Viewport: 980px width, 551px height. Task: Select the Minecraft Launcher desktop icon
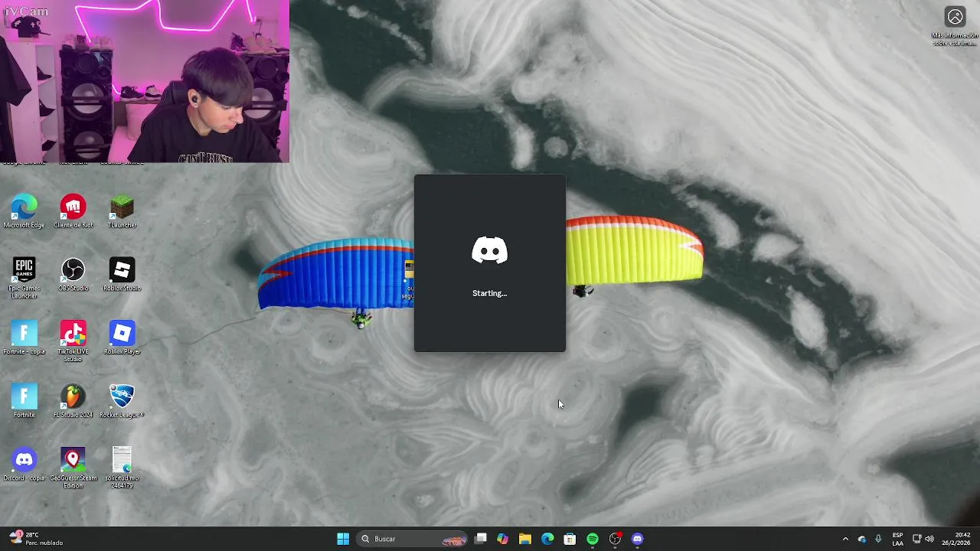(122, 211)
